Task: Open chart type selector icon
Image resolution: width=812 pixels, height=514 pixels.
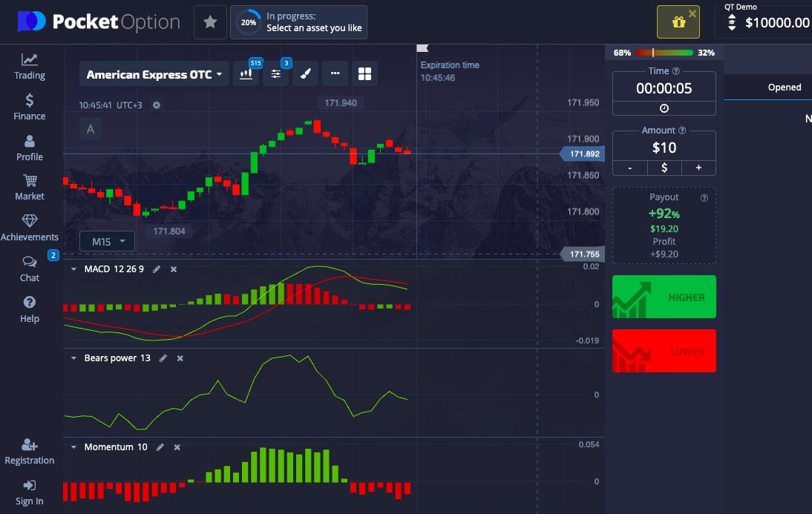Action: click(x=246, y=74)
